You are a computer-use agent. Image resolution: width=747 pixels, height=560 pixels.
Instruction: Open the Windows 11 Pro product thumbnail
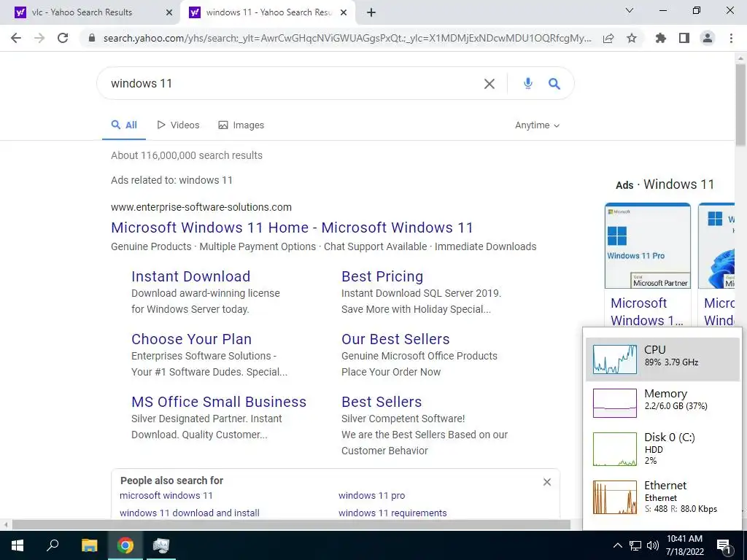pyautogui.click(x=648, y=246)
